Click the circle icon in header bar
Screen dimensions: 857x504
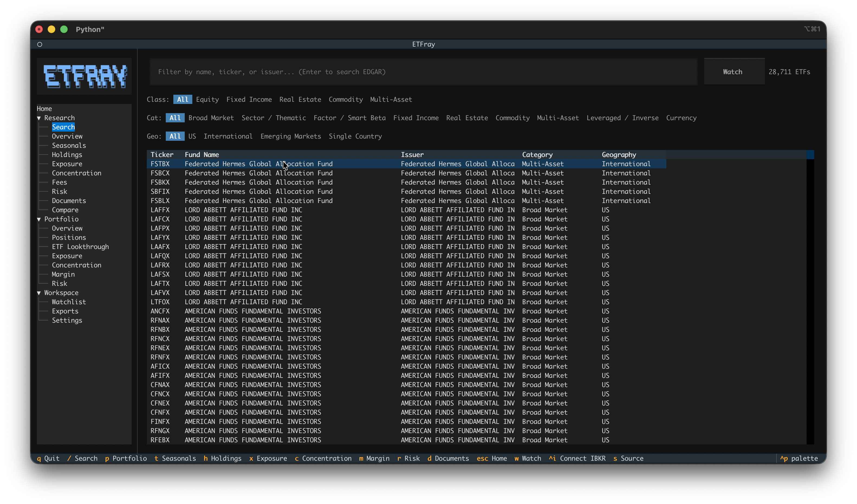click(x=40, y=44)
